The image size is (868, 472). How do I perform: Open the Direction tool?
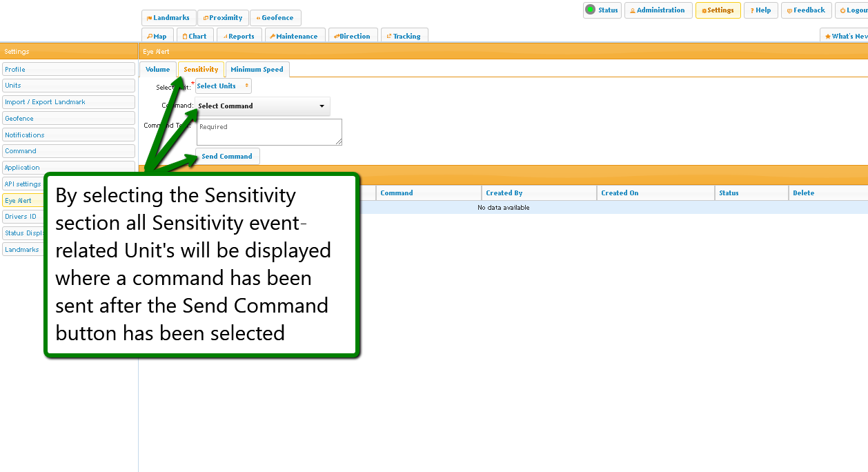point(352,37)
